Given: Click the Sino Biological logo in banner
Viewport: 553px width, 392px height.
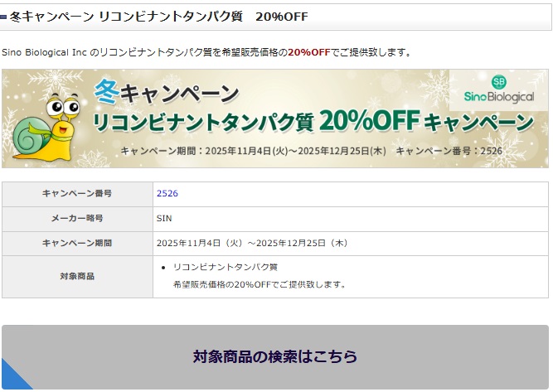Looking at the screenshot, I should click(x=498, y=97).
